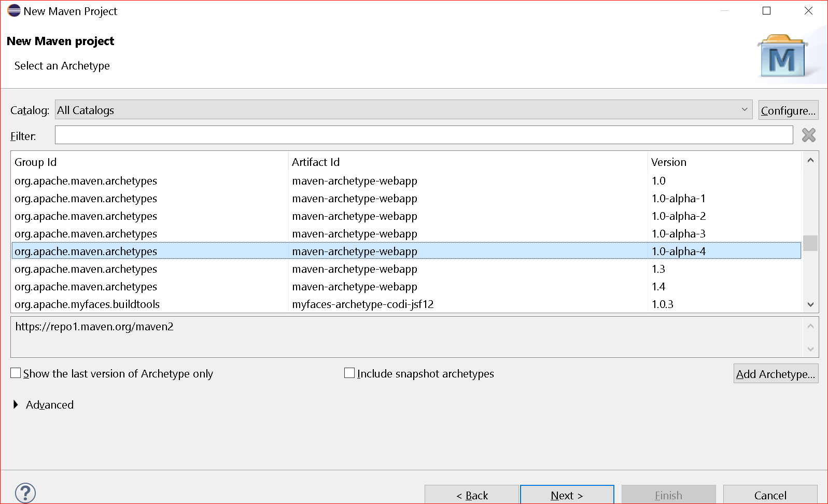Open the help question mark icon
The image size is (828, 504).
[x=25, y=493]
